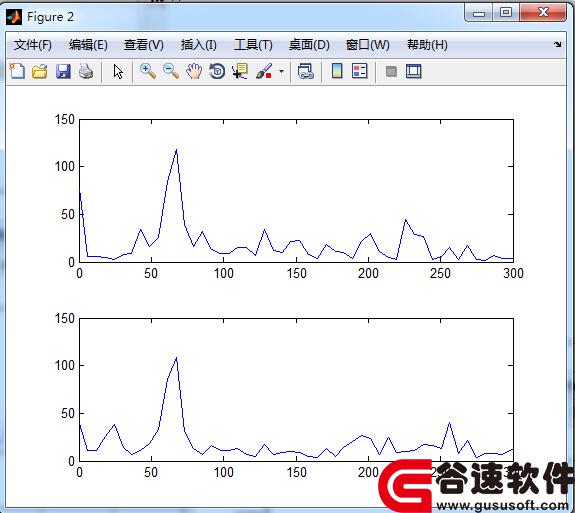The height and width of the screenshot is (513, 575).
Task: Click the Show Plot Tools icon
Action: (414, 71)
